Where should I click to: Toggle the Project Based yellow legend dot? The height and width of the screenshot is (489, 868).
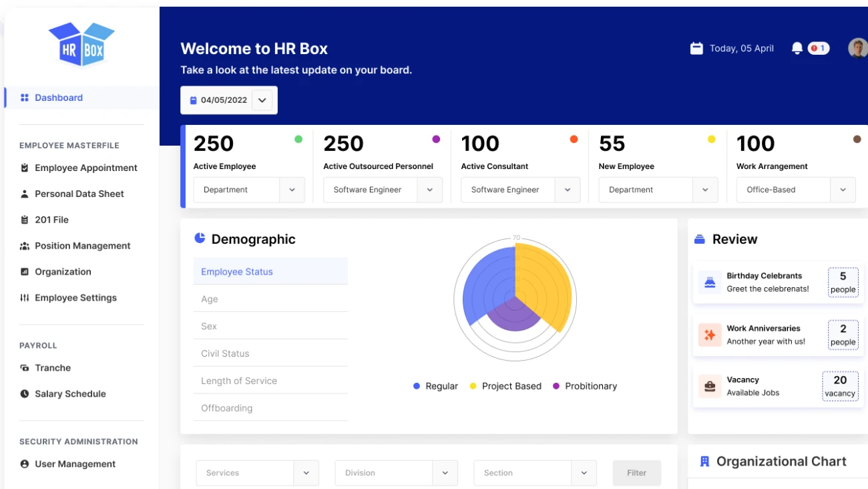[x=473, y=386]
